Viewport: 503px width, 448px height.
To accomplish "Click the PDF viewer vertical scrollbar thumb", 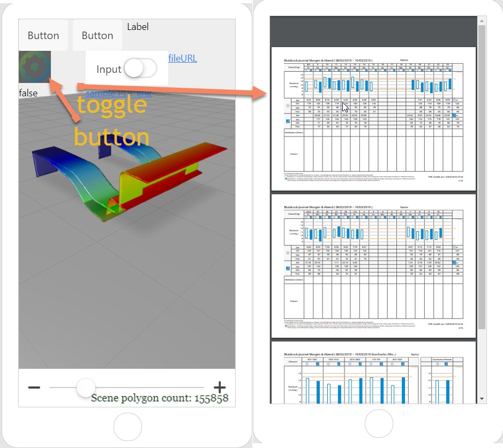I will coord(482,177).
